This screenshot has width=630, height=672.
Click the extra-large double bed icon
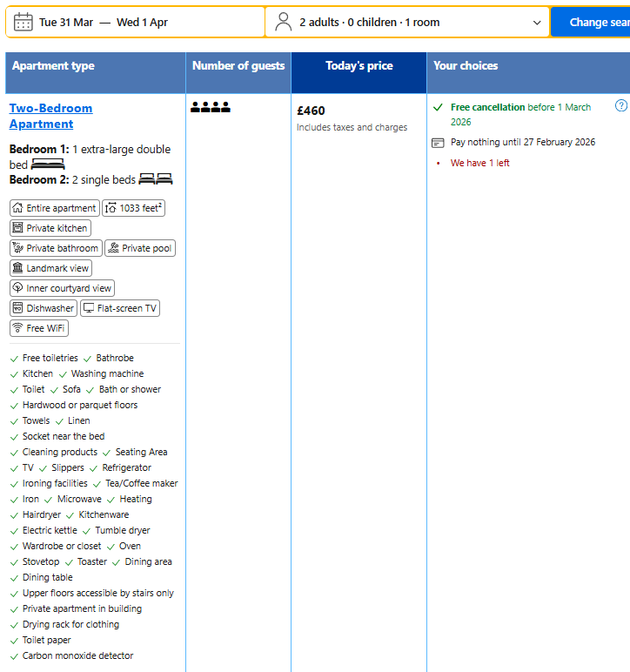point(48,165)
